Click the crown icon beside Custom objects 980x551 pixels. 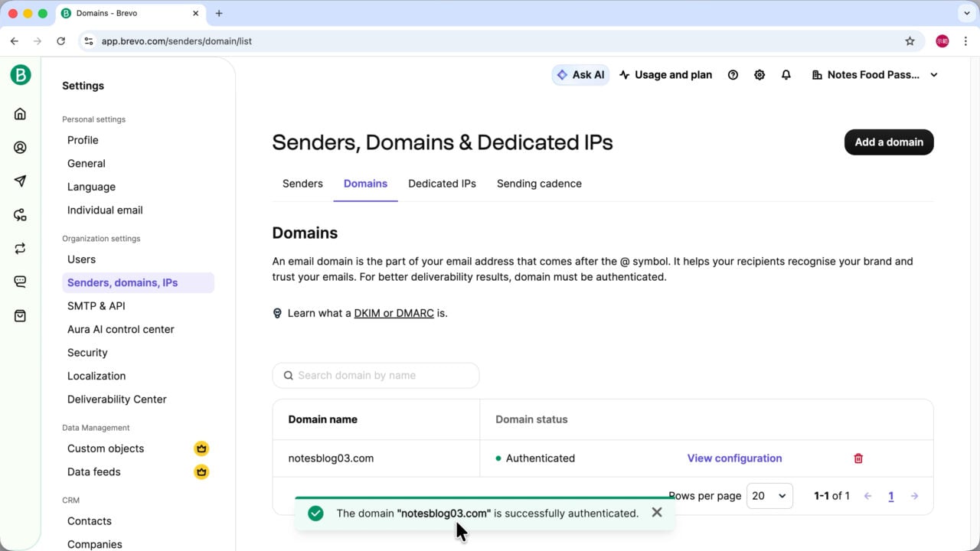pos(201,448)
